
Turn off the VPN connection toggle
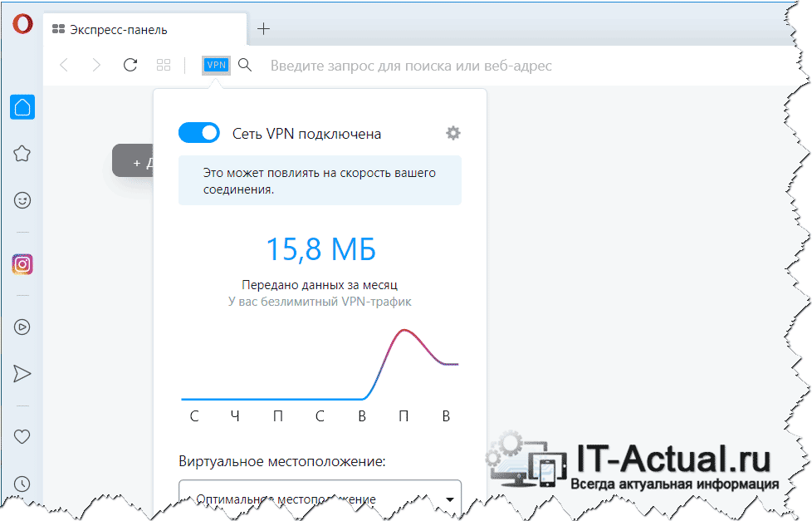tap(199, 133)
